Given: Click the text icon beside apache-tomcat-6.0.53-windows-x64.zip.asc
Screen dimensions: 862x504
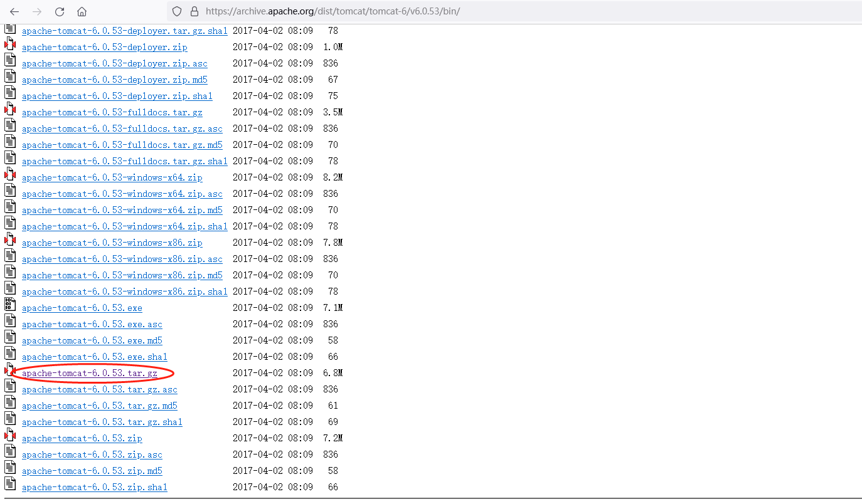Looking at the screenshot, I should point(9,191).
